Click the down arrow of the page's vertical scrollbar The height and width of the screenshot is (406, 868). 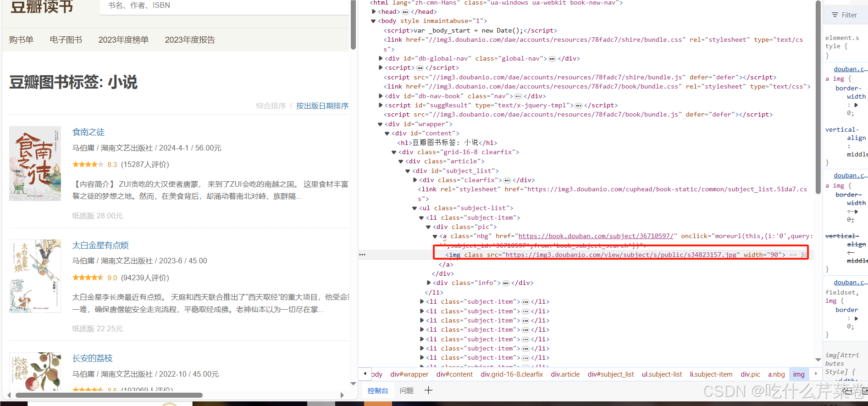coord(353,384)
